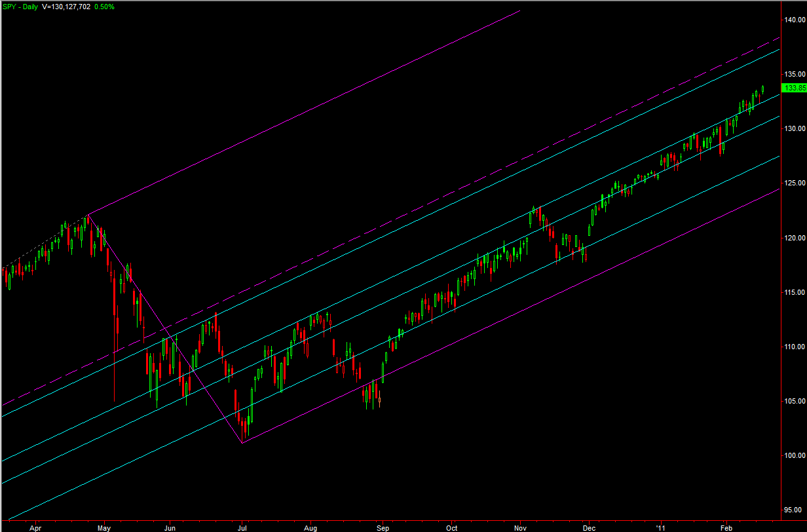
Task: Click the 140.00 price axis label
Action: tap(795, 20)
